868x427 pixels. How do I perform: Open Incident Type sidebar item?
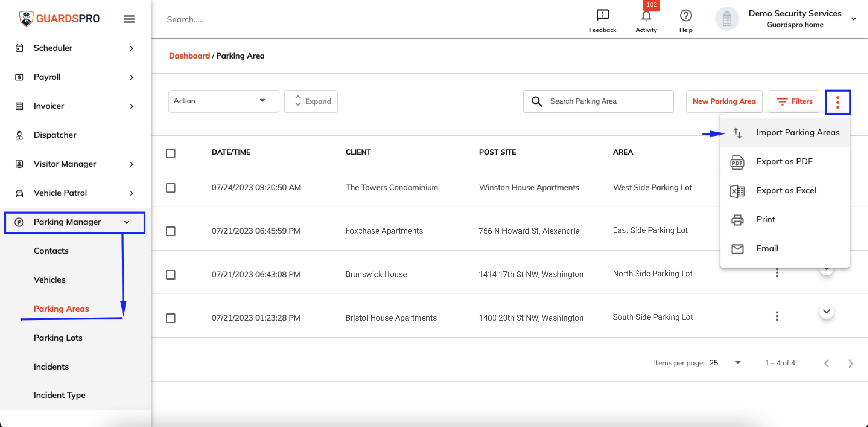click(x=59, y=395)
